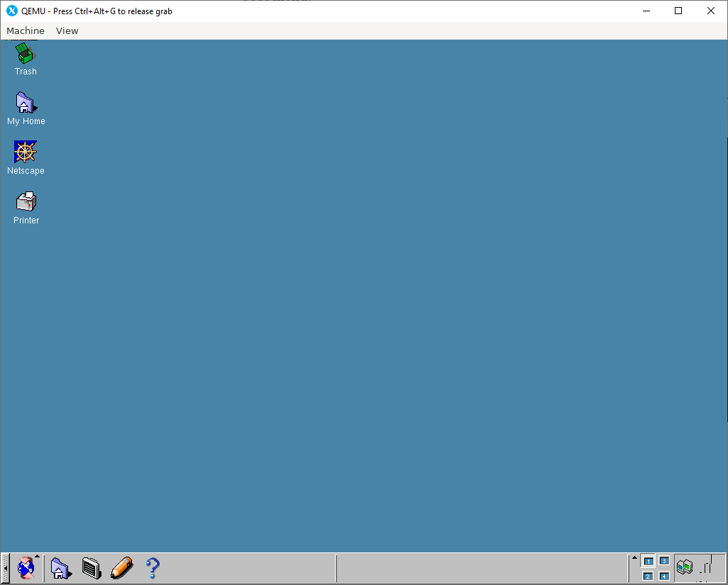728x585 pixels.
Task: Switch to virtual desktop 3
Action: point(664,561)
